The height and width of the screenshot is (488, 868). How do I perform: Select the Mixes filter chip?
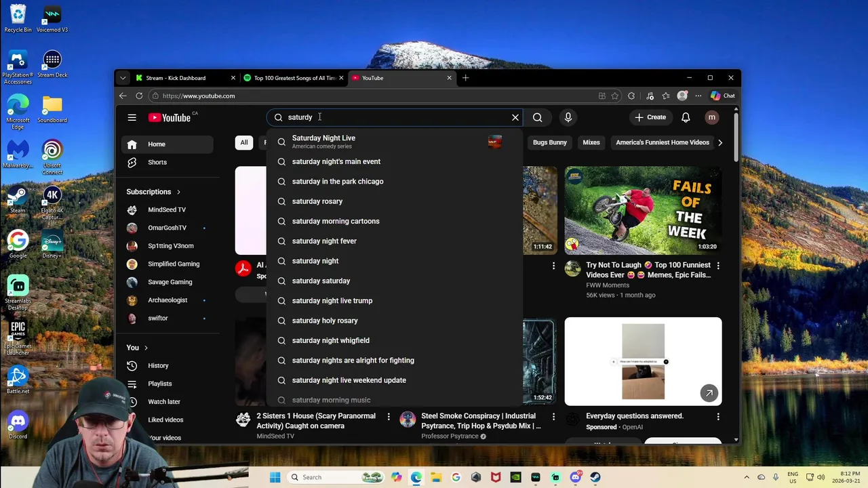click(x=591, y=142)
